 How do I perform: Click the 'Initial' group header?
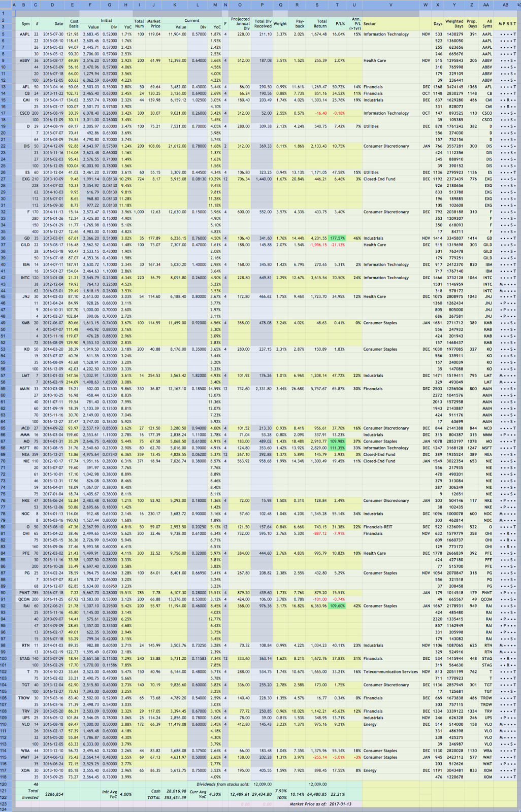tap(106, 21)
